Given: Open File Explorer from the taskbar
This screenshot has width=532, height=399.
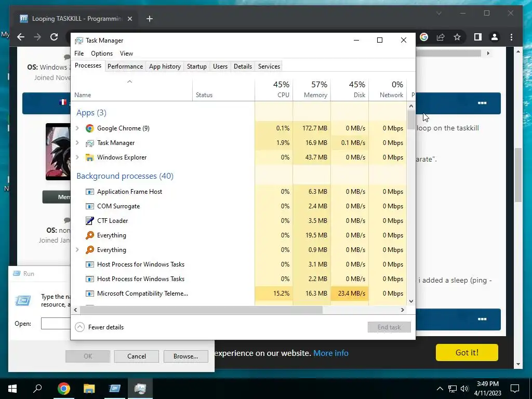Looking at the screenshot, I should pos(89,389).
